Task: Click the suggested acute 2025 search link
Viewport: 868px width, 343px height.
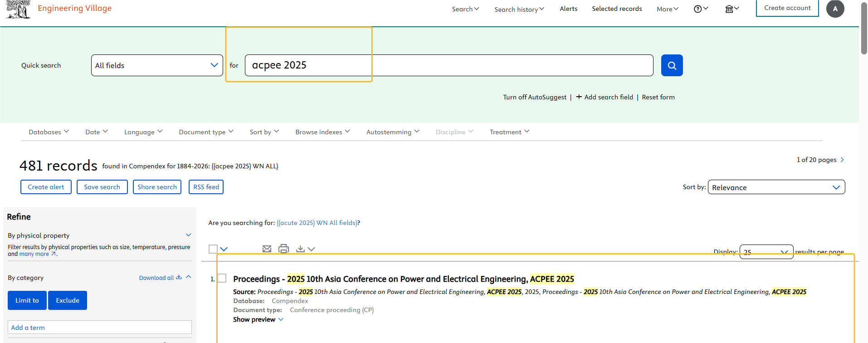Action: pos(317,223)
